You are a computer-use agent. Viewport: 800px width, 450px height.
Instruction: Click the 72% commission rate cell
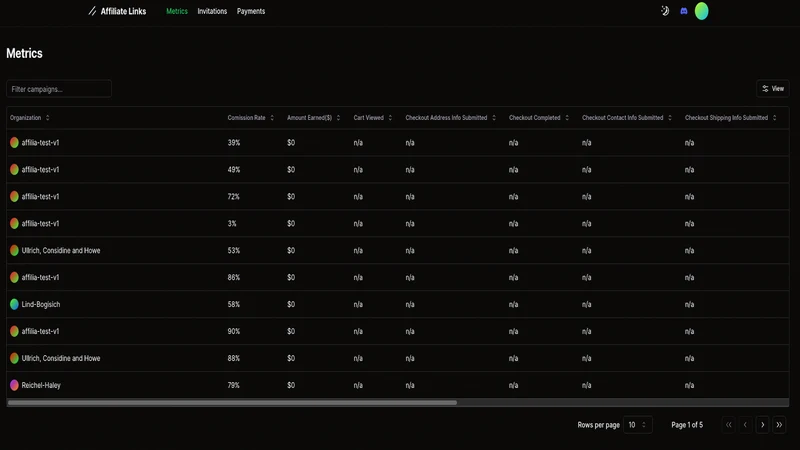(234, 196)
